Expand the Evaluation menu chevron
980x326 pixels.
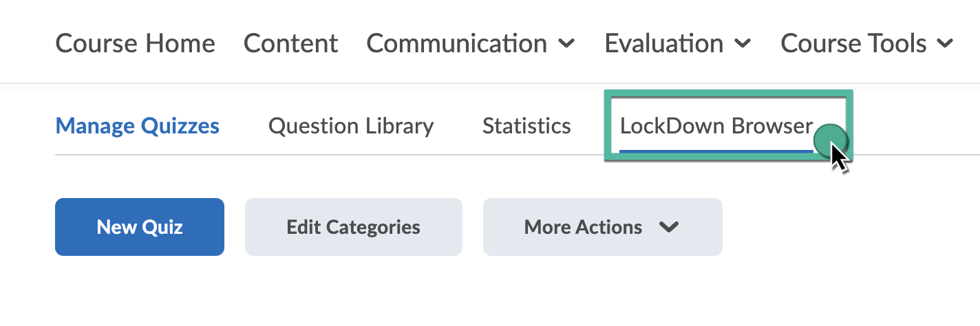pos(743,43)
